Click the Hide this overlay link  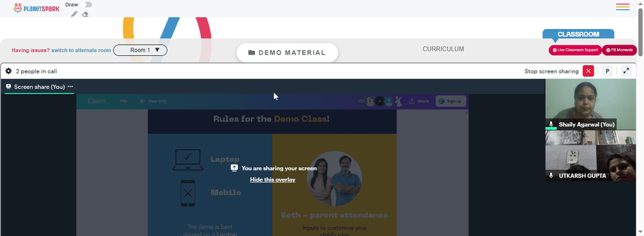272,180
